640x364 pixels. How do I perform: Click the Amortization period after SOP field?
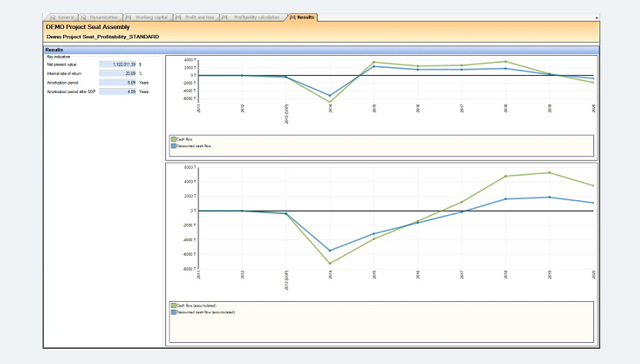point(118,92)
